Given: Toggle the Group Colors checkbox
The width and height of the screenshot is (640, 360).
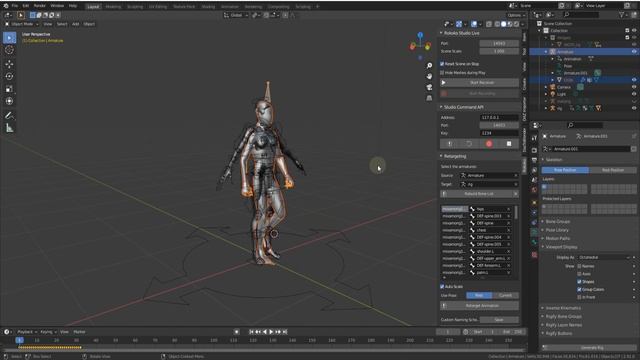Looking at the screenshot, I should (579, 289).
